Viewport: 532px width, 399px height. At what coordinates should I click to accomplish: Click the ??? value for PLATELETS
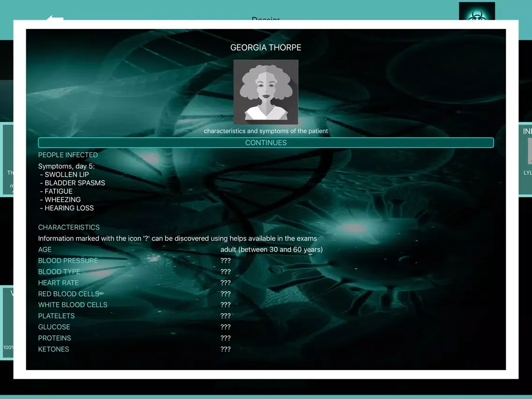(225, 316)
